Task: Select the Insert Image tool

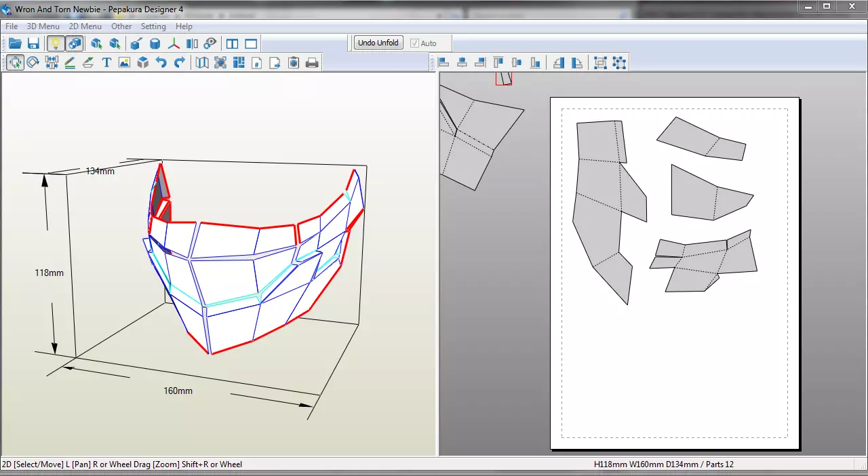Action: click(124, 63)
